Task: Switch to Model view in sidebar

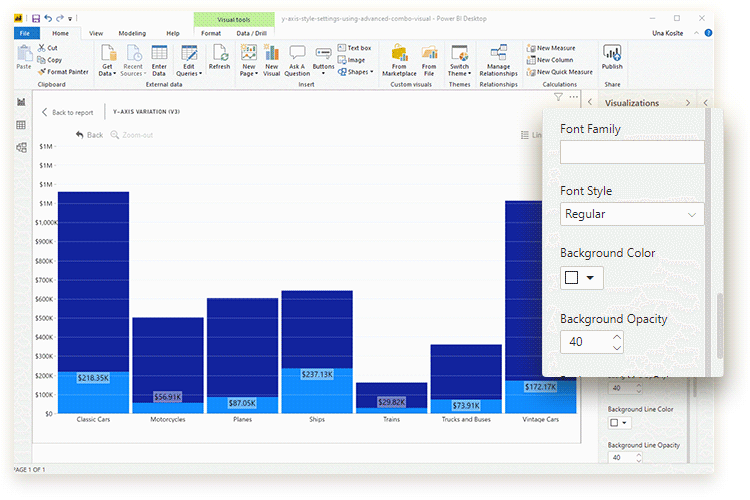Action: (21, 148)
